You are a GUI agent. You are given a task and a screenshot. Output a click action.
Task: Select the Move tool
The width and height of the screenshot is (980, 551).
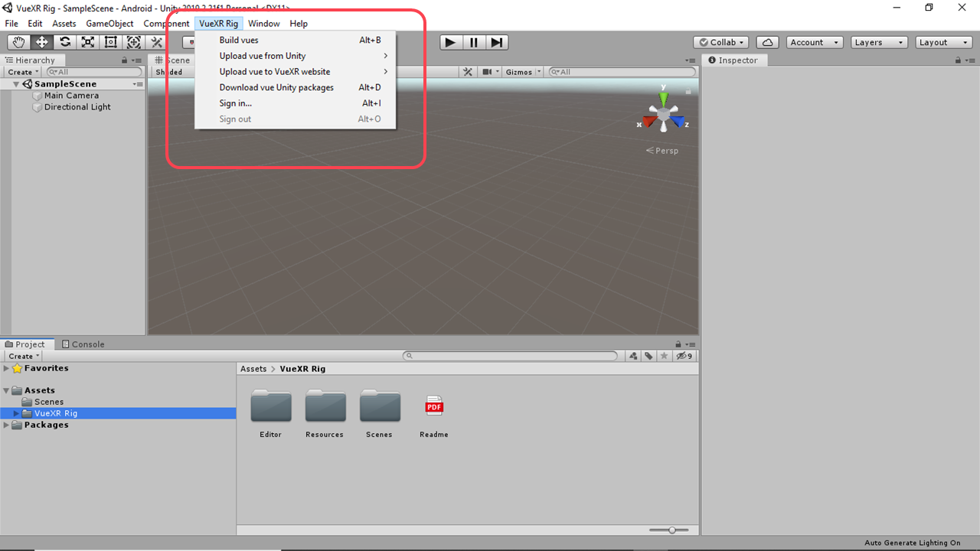[x=41, y=42]
